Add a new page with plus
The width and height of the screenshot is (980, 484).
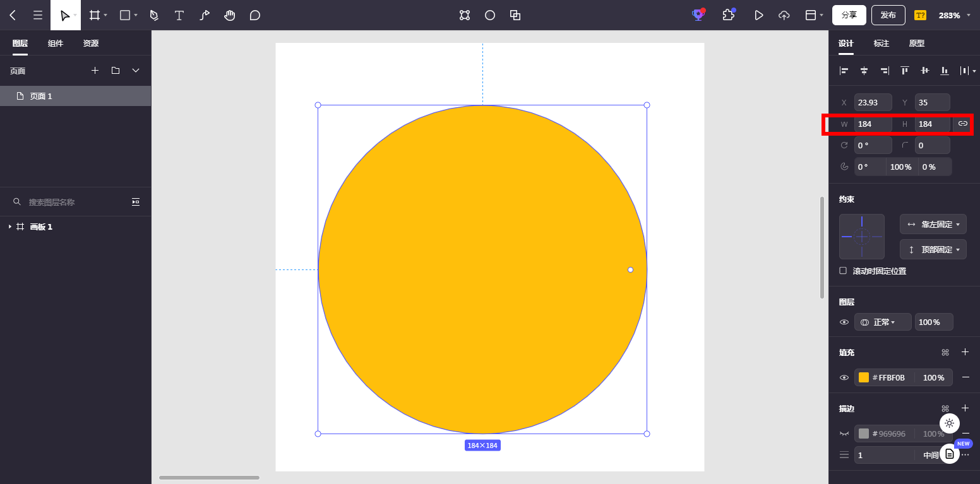95,71
